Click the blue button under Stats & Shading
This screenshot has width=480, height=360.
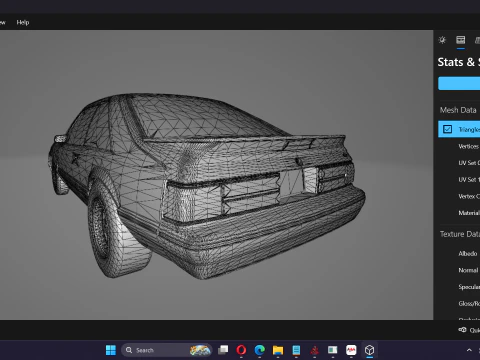click(459, 83)
